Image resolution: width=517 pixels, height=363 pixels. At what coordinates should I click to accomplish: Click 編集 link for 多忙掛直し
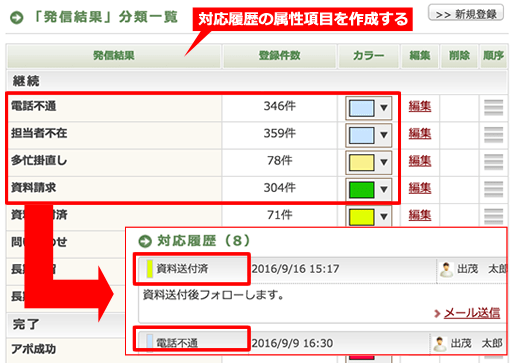coord(420,161)
